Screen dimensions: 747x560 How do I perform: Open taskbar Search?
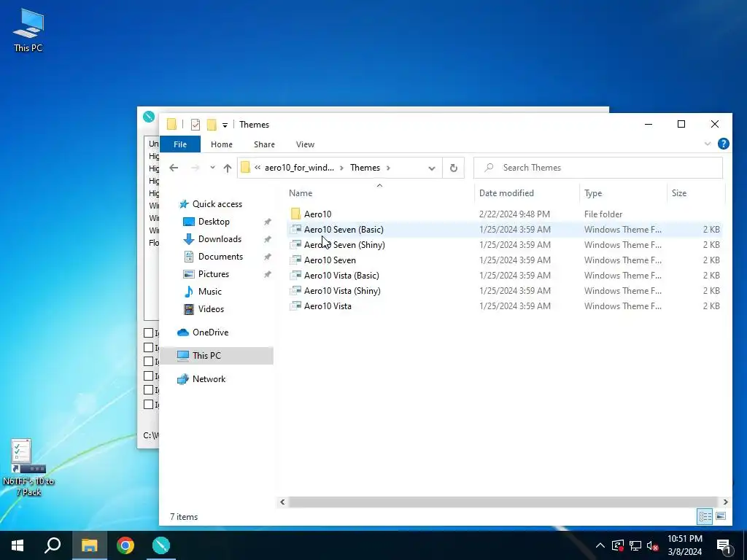pyautogui.click(x=53, y=545)
